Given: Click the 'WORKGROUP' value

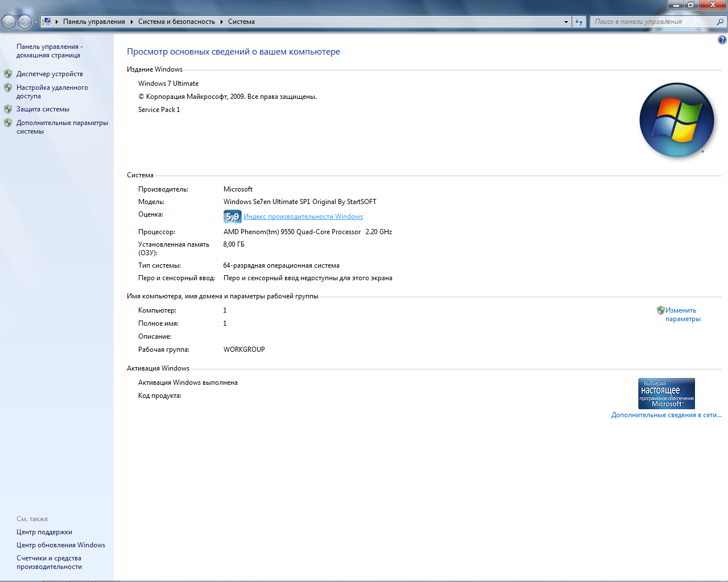Looking at the screenshot, I should [x=244, y=350].
